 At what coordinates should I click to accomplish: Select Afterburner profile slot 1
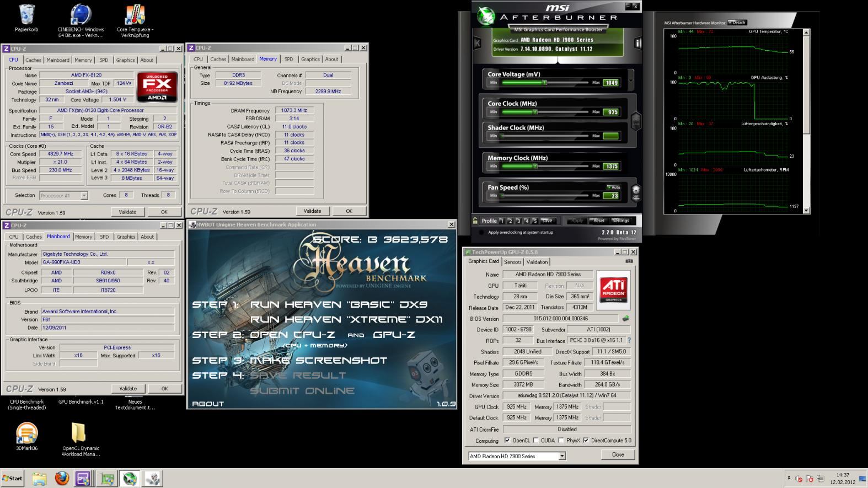pos(502,221)
